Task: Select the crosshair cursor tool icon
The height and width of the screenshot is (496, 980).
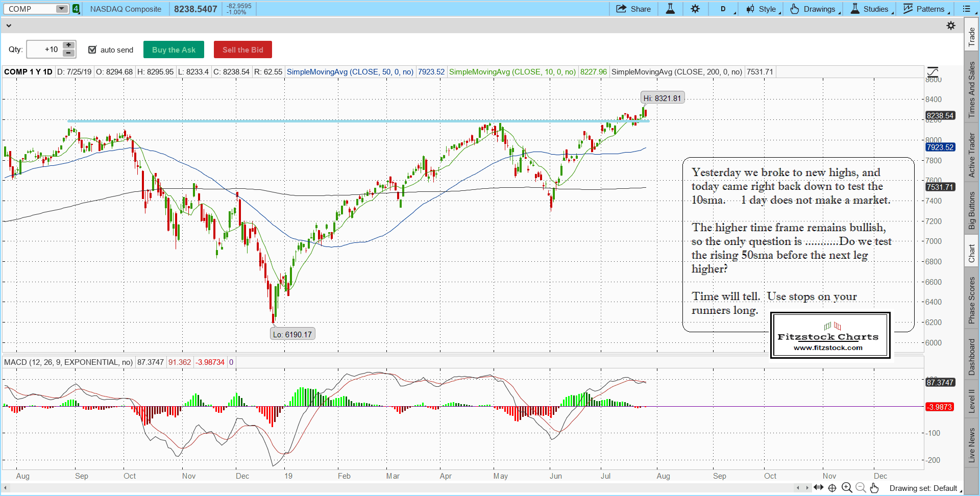Action: [832, 488]
